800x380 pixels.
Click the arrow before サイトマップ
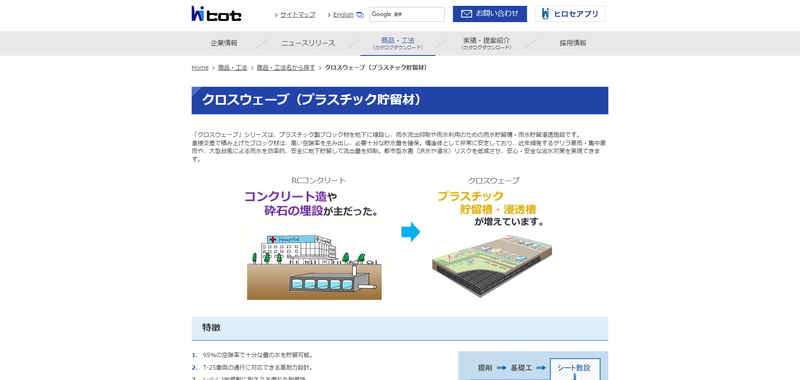pos(276,15)
